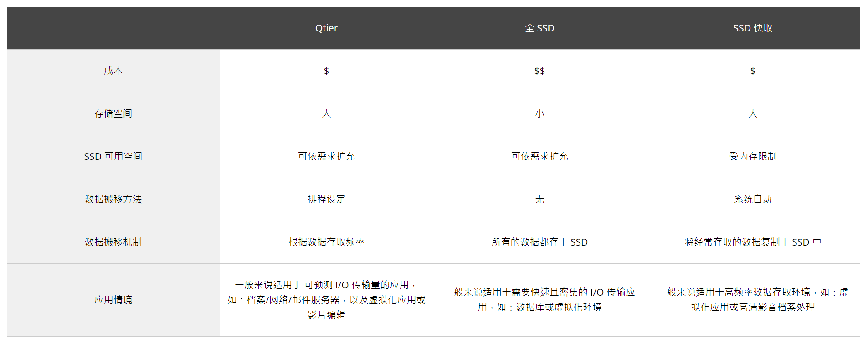Select the 无 cell under 全 SSD
This screenshot has width=868, height=349.
click(x=539, y=199)
